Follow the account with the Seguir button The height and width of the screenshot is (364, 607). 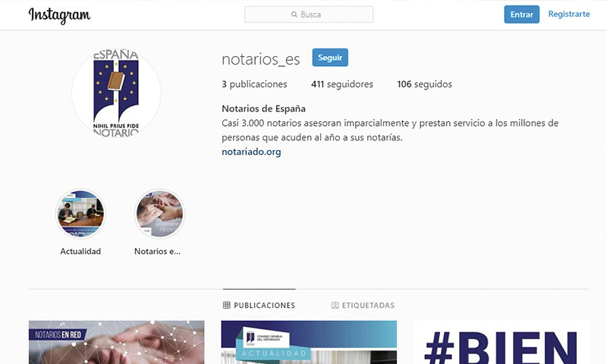[330, 57]
